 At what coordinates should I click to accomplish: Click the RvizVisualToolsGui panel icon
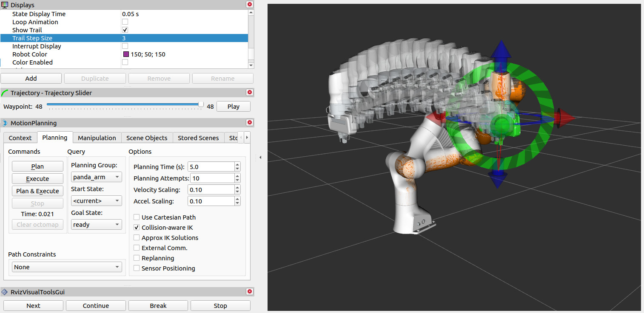coord(5,292)
